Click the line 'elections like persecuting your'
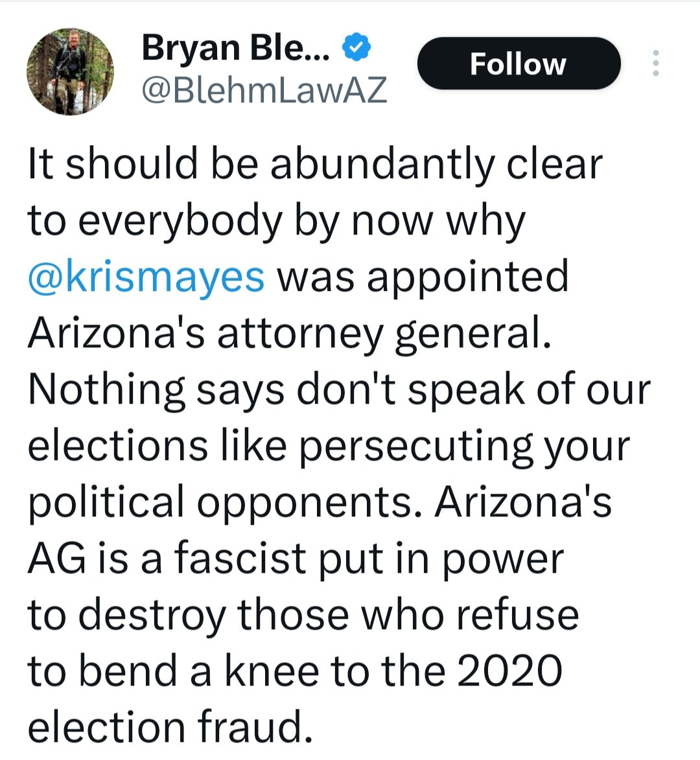Viewport: 700px width, 760px height. pos(329,446)
